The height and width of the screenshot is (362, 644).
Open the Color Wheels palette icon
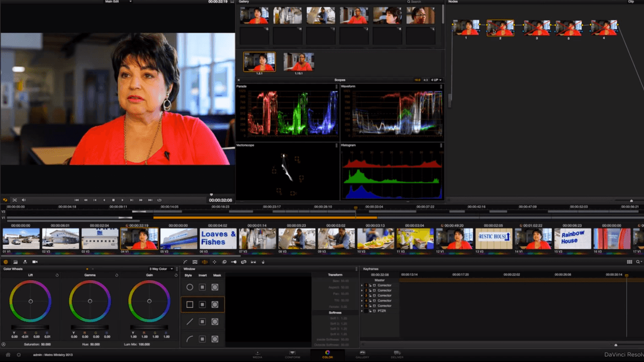click(x=6, y=262)
